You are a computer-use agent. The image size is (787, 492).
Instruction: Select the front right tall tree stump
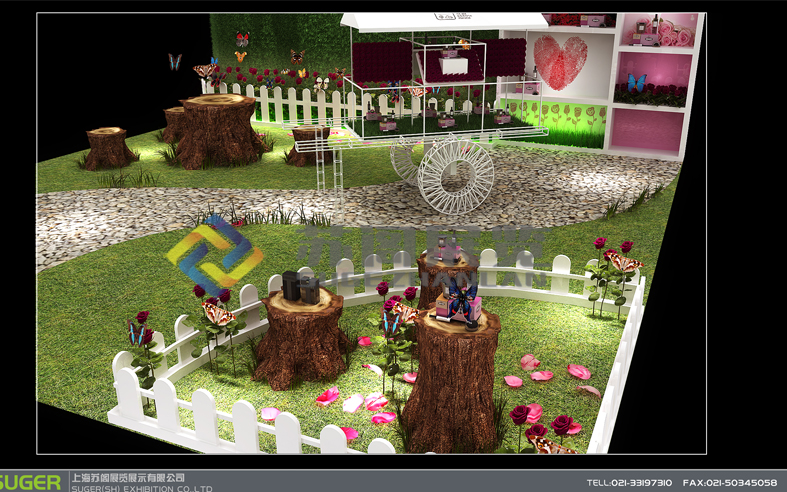(451, 375)
